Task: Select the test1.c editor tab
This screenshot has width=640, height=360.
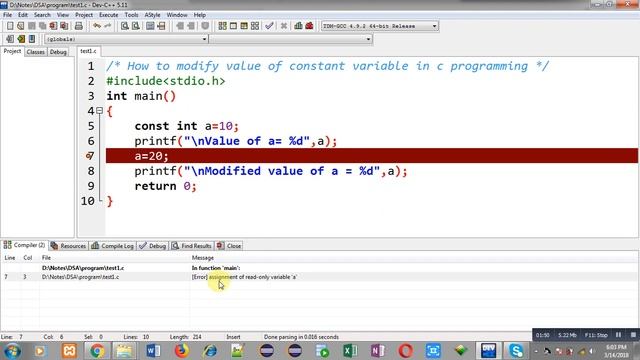Action: point(88,51)
